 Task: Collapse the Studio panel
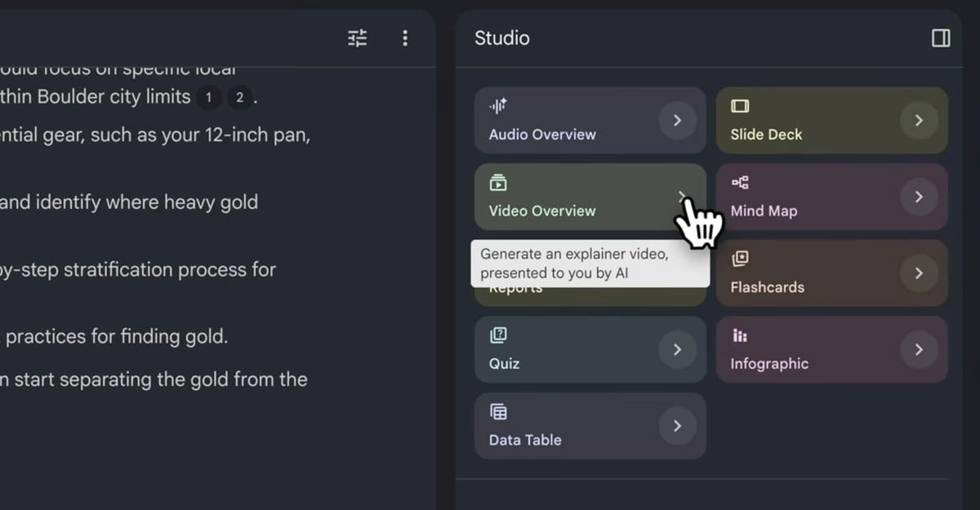[941, 38]
